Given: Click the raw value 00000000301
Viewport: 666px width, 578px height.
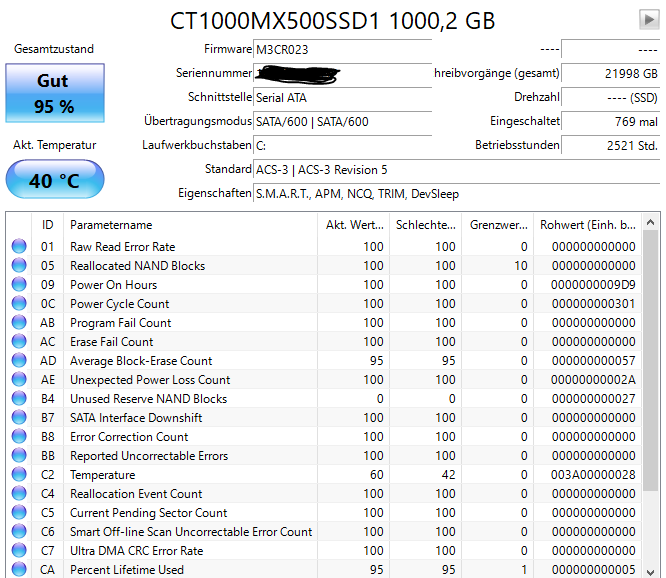Looking at the screenshot, I should (593, 304).
